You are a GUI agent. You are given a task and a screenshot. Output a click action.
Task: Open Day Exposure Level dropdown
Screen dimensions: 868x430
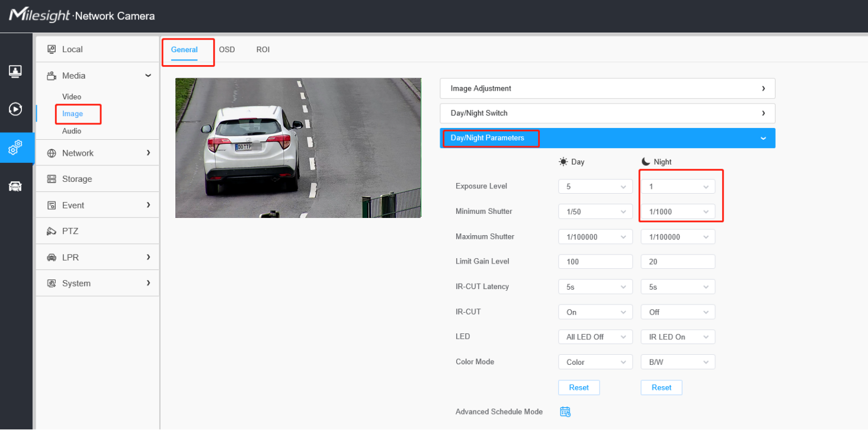[595, 187]
